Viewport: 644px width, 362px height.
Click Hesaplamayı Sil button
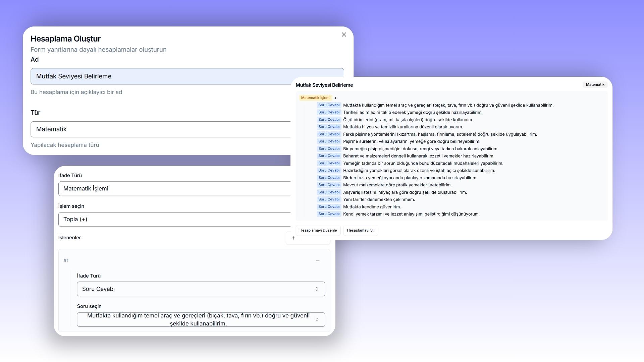[360, 230]
